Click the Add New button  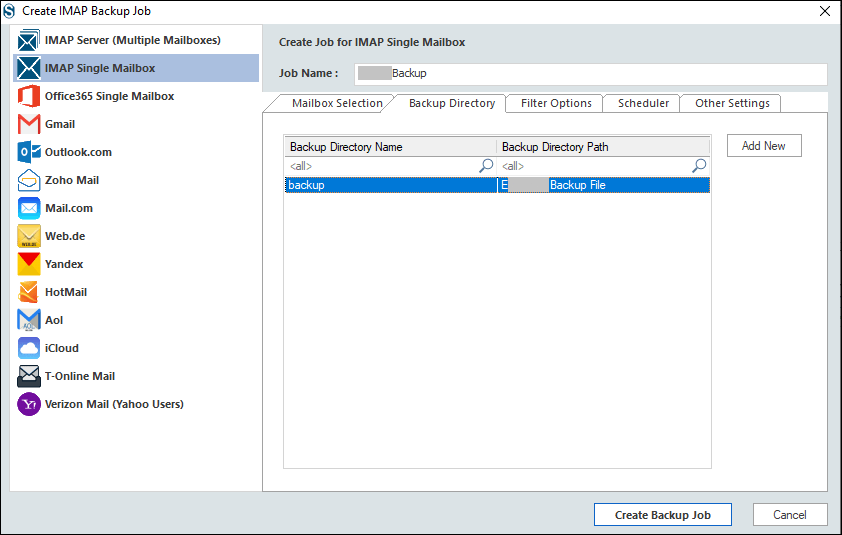tap(764, 146)
